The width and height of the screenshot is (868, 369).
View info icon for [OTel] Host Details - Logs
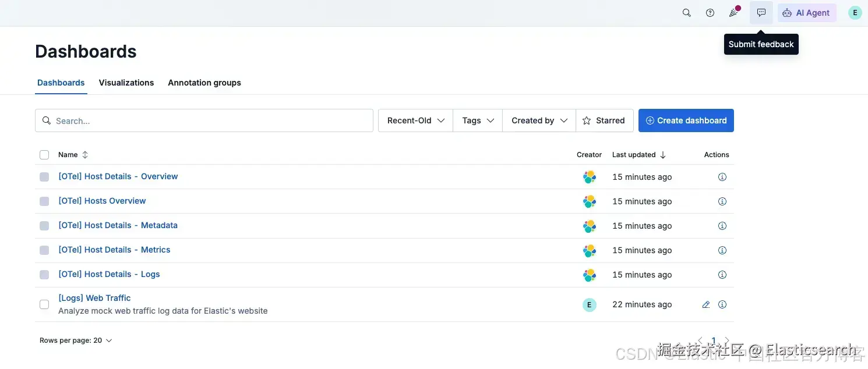pos(722,275)
